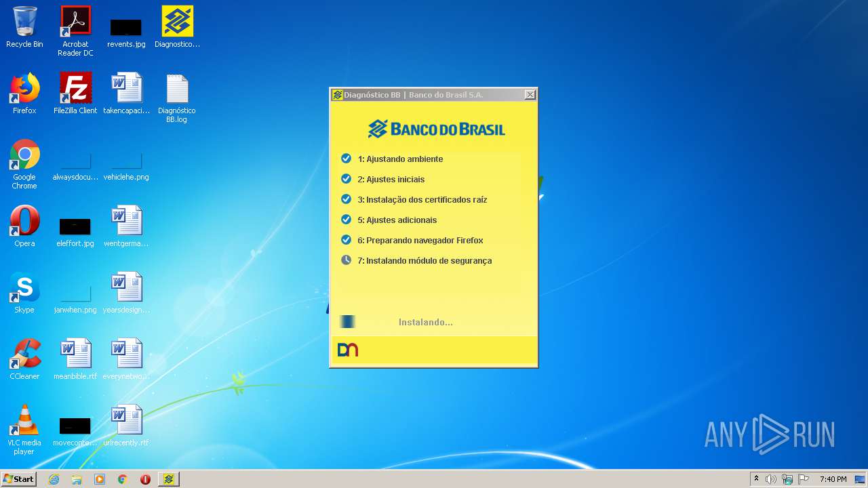Launch Acrobat Reader DC shortcut
The image size is (868, 488).
75,30
